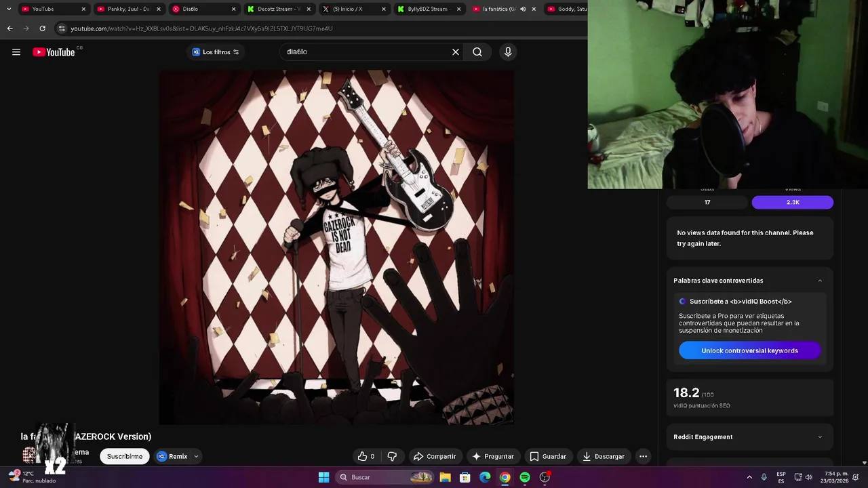This screenshot has height=488, width=868.
Task: Open the more actions three-dot menu
Action: pyautogui.click(x=643, y=456)
